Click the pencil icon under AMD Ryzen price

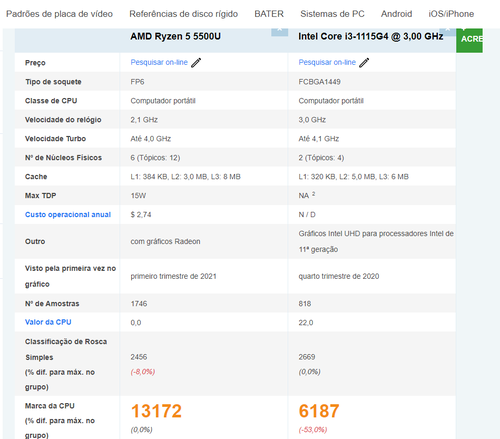click(x=196, y=63)
